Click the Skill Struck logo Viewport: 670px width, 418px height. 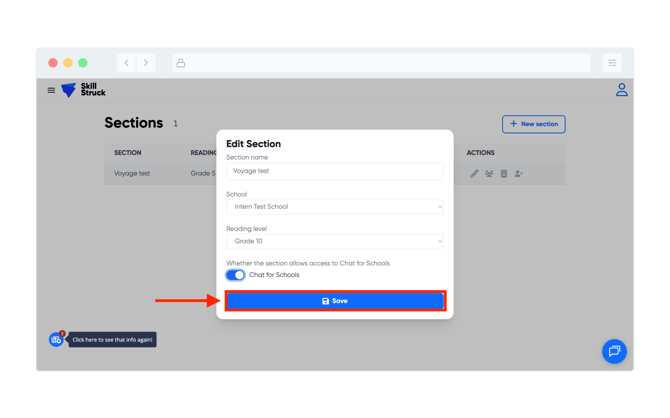83,91
